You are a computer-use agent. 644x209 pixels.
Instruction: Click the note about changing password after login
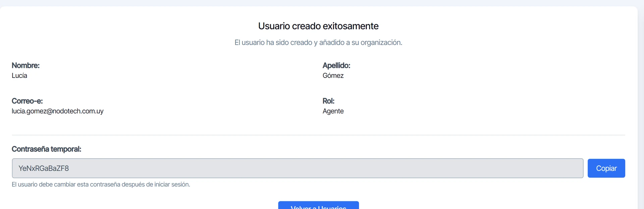point(101,184)
